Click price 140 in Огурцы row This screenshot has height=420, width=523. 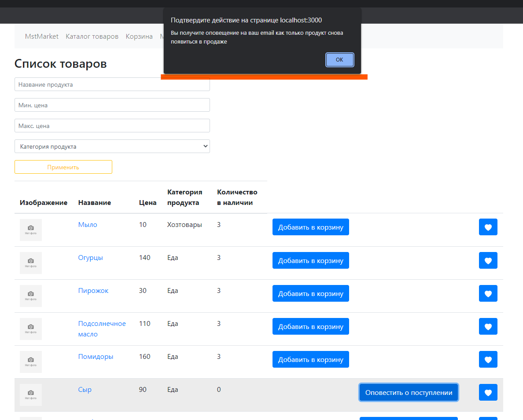[145, 258]
